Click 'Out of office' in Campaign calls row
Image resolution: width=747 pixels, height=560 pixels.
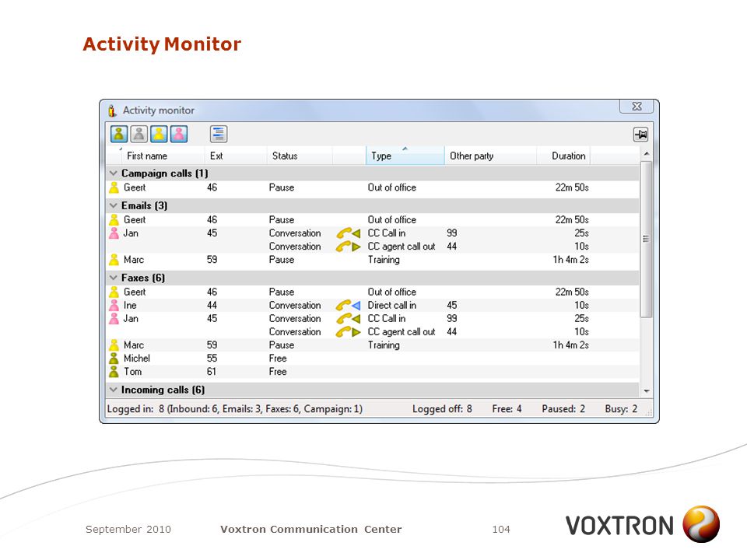click(391, 187)
